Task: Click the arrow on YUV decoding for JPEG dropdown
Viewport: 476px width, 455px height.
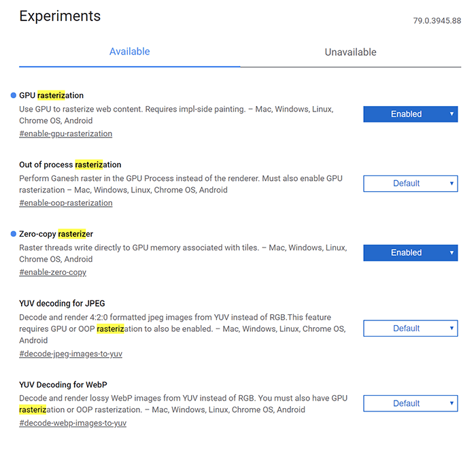Action: point(452,328)
